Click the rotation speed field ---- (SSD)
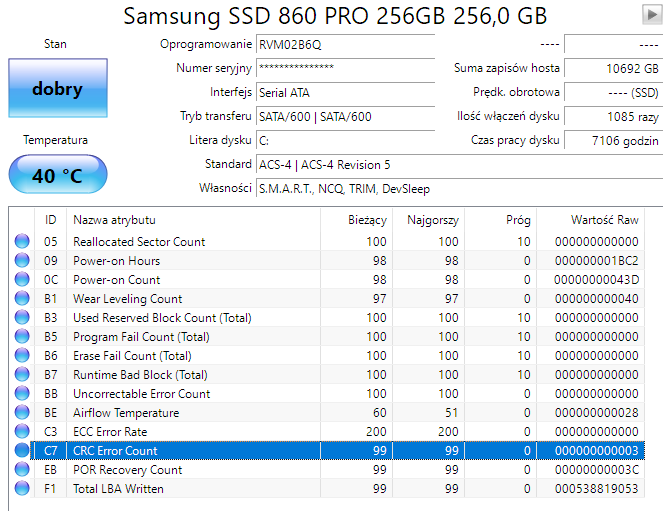The image size is (663, 511). pyautogui.click(x=613, y=93)
